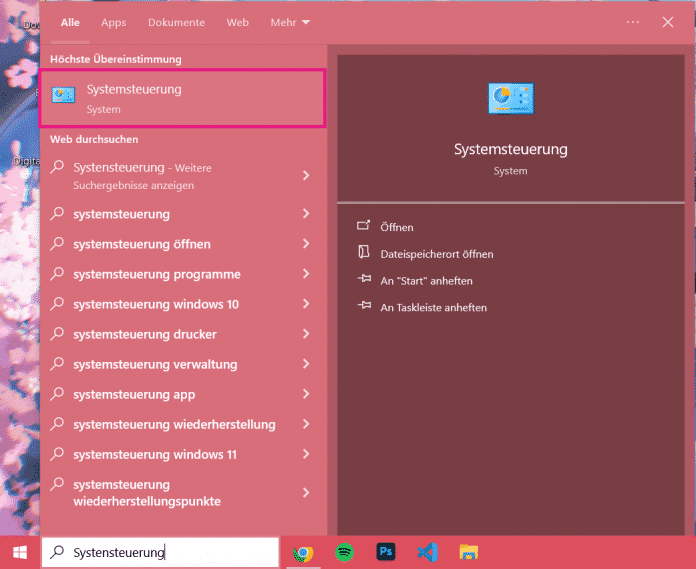The image size is (696, 569).
Task: Open Visual Studio Code from the taskbar
Action: click(427, 552)
